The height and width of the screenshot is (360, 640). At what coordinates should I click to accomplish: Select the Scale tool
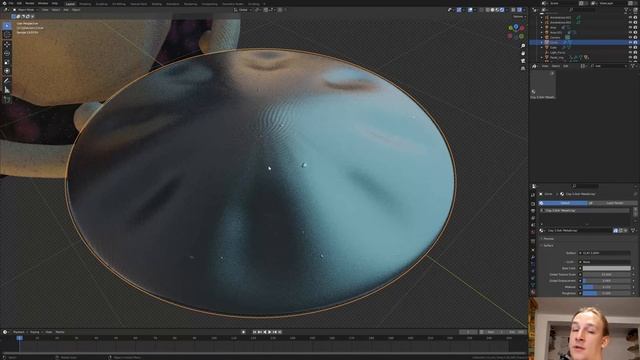coord(7,62)
